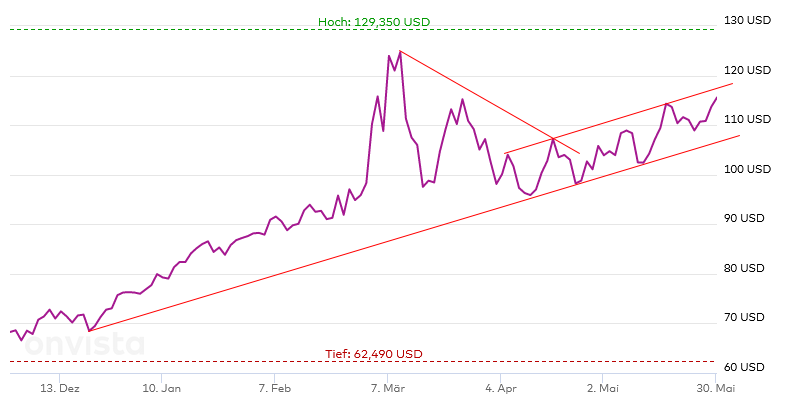Image resolution: width=788 pixels, height=404 pixels.
Task: Click the 'Tief: 62,490 USD' label
Action: click(x=373, y=354)
